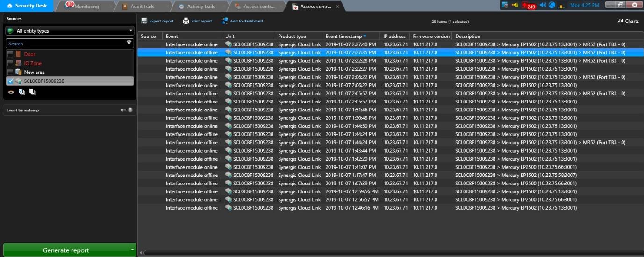Expand the Generate report split-button arrow
This screenshot has height=257, width=644.
click(132, 250)
